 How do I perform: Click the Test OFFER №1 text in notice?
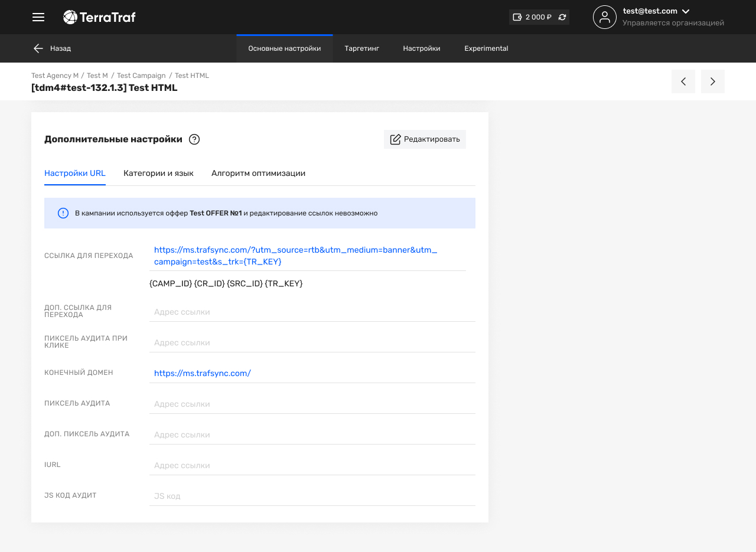tap(216, 213)
